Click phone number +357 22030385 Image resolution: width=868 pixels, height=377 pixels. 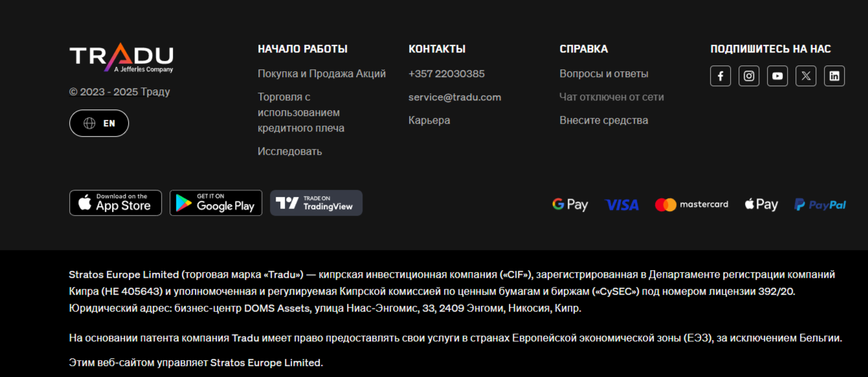[x=447, y=74]
